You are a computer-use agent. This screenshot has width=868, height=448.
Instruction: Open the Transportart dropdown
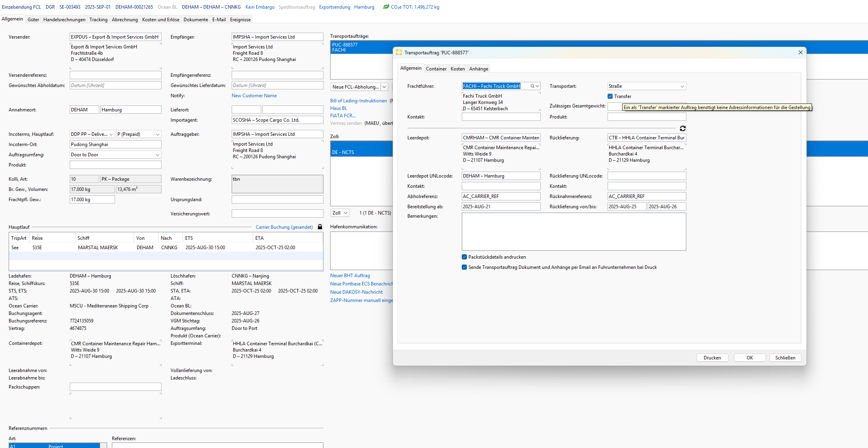[682, 86]
